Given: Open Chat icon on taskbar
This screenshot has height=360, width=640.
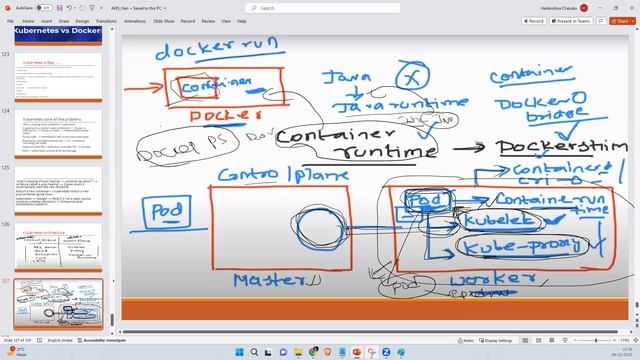Looking at the screenshot, I should 283,352.
